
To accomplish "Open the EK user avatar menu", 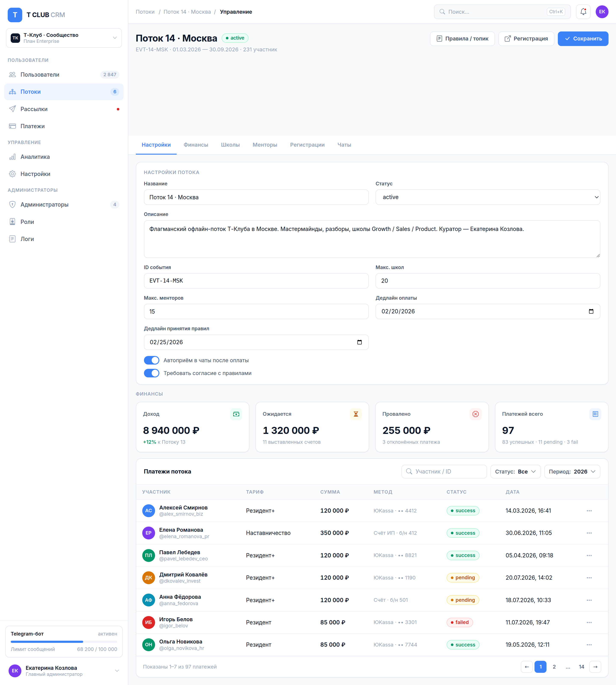I will [602, 12].
